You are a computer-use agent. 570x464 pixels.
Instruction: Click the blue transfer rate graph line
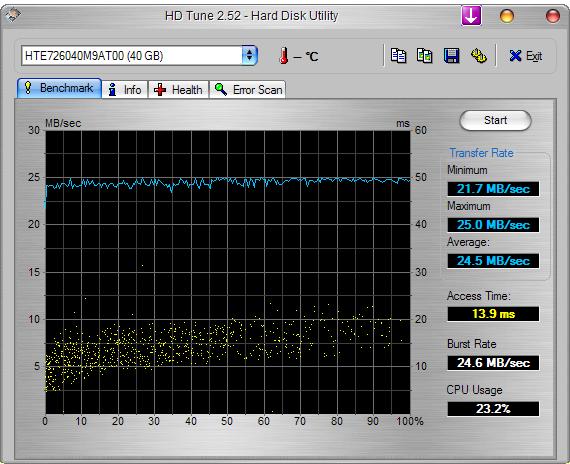pyautogui.click(x=228, y=181)
